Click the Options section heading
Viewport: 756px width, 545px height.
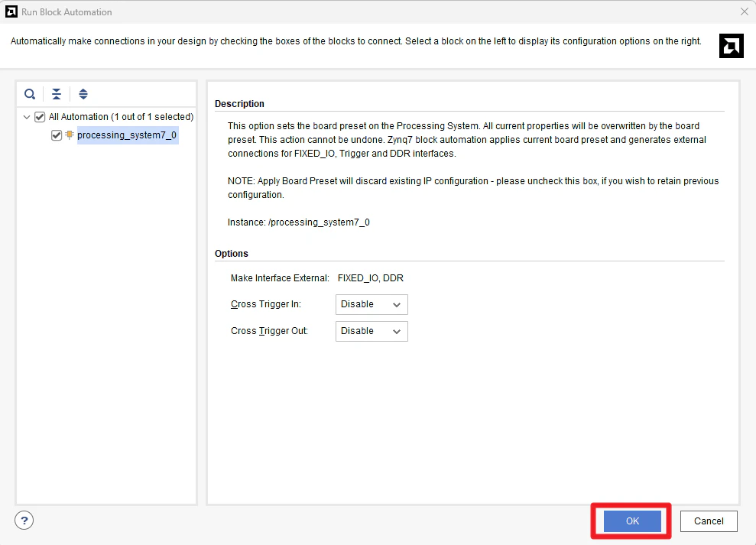pos(232,254)
